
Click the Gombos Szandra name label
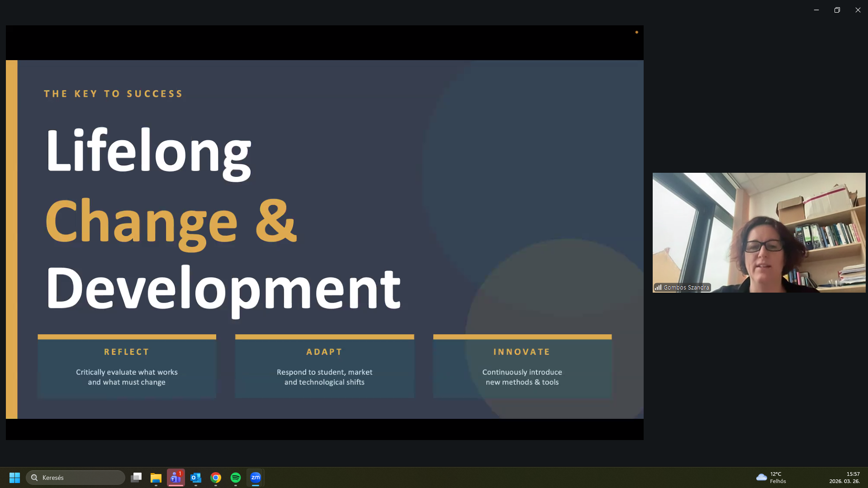coord(686,288)
